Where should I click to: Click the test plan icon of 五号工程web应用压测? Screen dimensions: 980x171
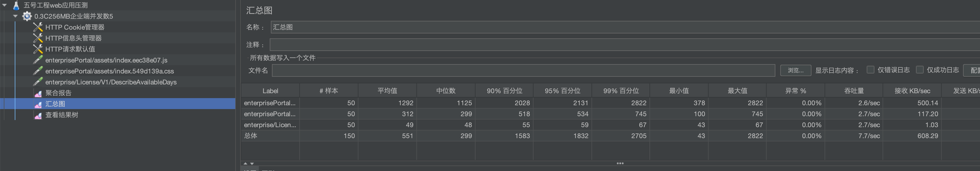tap(15, 5)
